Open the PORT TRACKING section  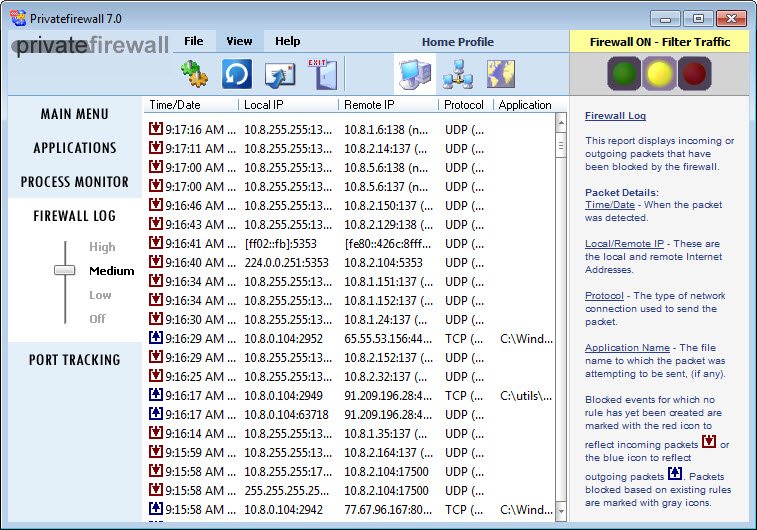75,360
